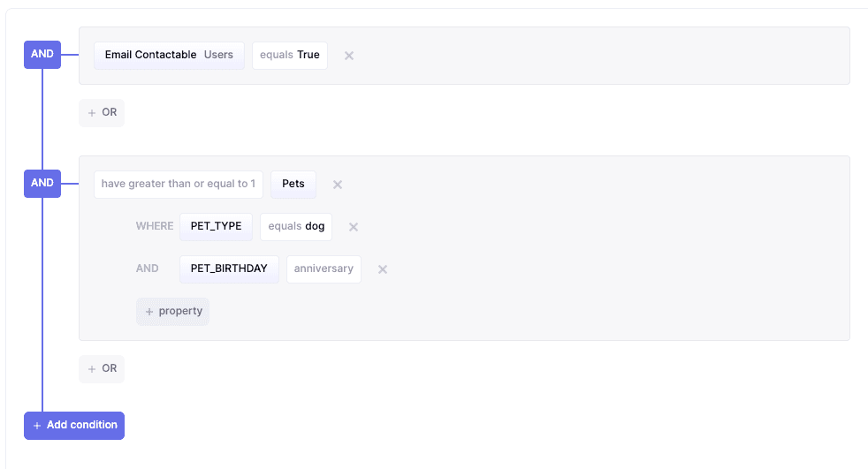Viewport: 868px width, 469px height.
Task: Click the Add condition button
Action: tap(74, 426)
